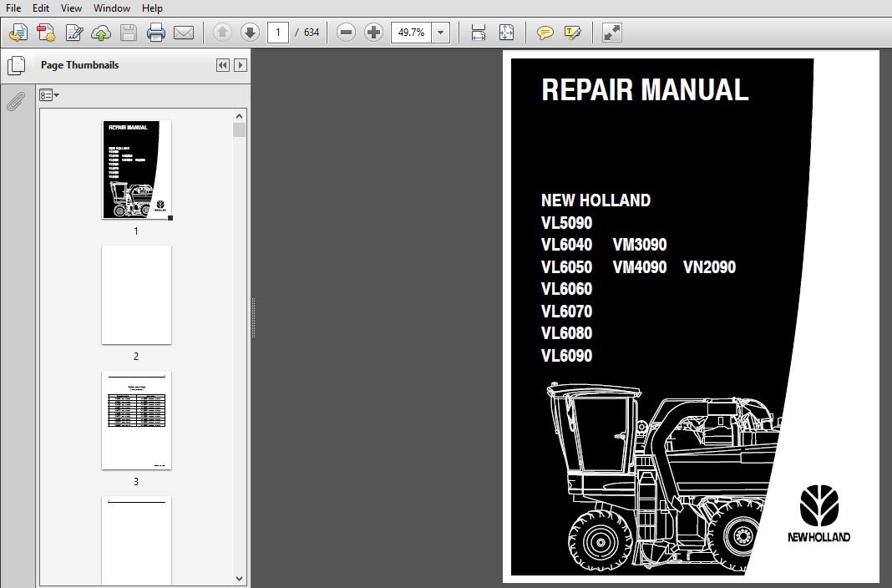Viewport: 892px width, 588px height.
Task: Send file via the email envelope icon
Action: click(x=183, y=33)
